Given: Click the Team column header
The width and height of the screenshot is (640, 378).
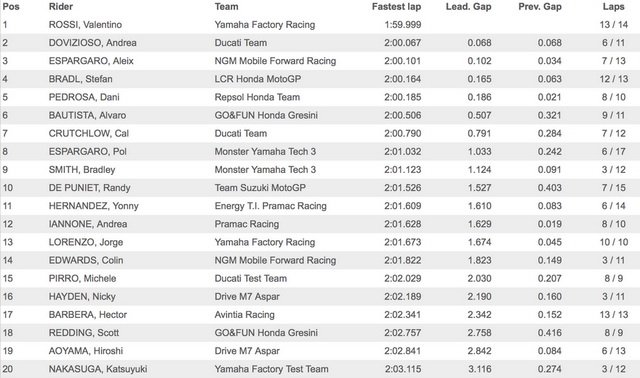Looking at the screenshot, I should (227, 7).
